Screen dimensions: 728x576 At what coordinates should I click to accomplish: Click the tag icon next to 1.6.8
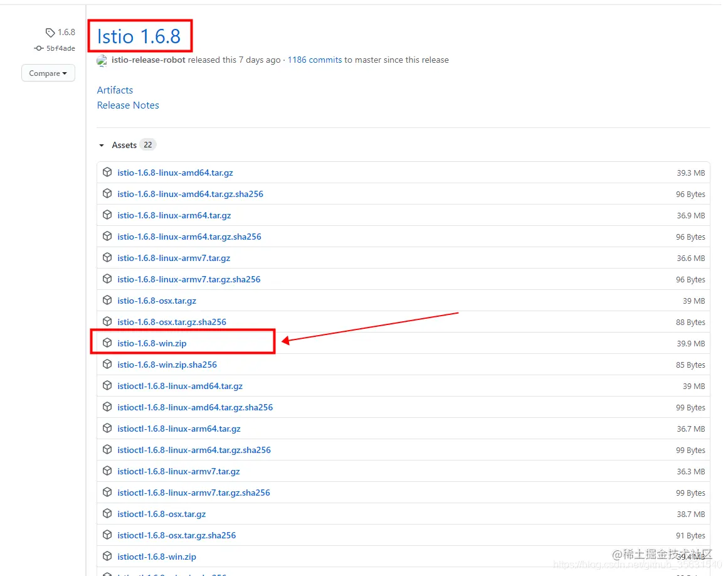point(50,33)
